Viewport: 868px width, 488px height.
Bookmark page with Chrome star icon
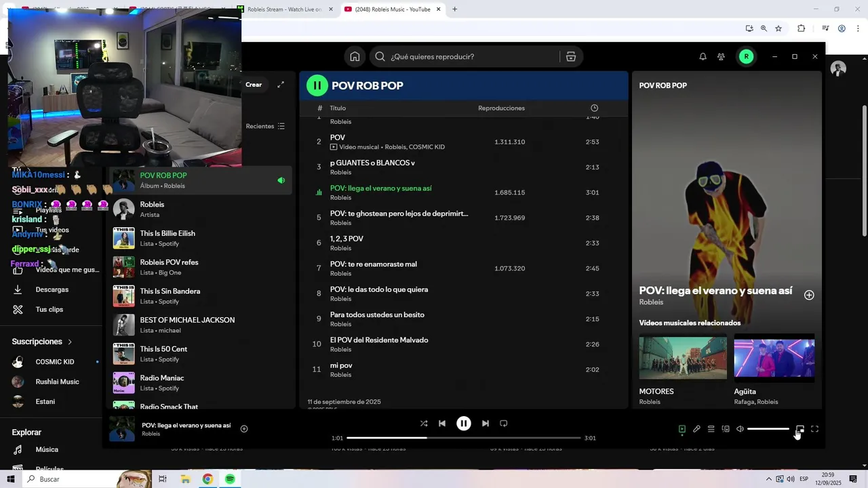click(778, 28)
